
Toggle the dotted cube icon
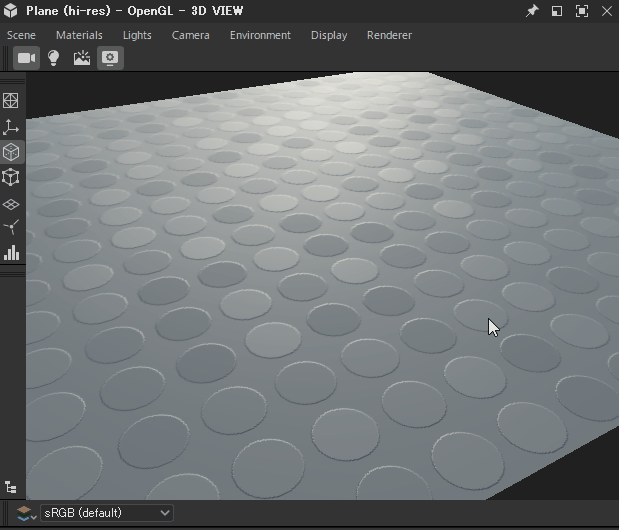click(11, 152)
